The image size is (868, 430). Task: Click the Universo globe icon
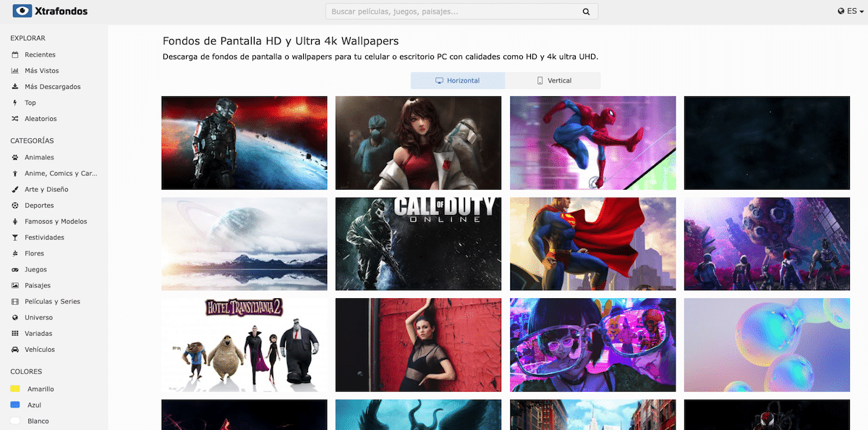tap(15, 318)
